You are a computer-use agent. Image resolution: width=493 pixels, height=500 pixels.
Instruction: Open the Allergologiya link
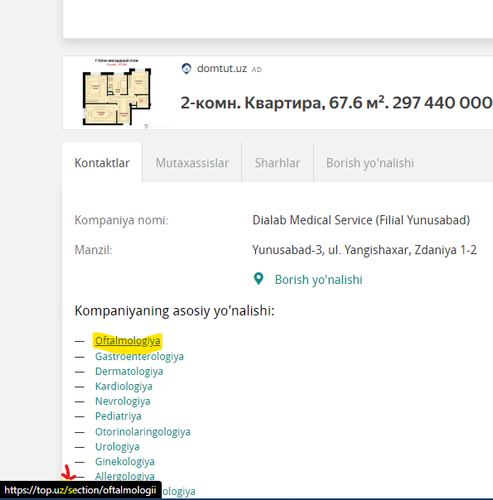pyautogui.click(x=125, y=476)
